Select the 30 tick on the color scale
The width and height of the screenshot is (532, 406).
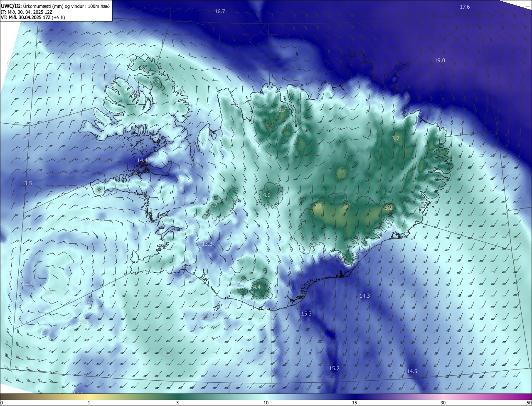pos(443,403)
